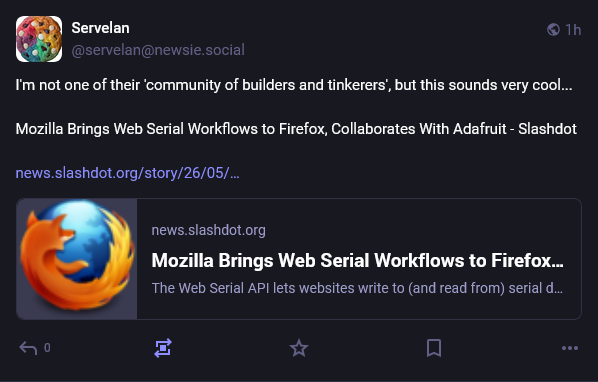This screenshot has width=598, height=382.
Task: Click the @servelan@newsie.social handle
Action: coord(158,50)
